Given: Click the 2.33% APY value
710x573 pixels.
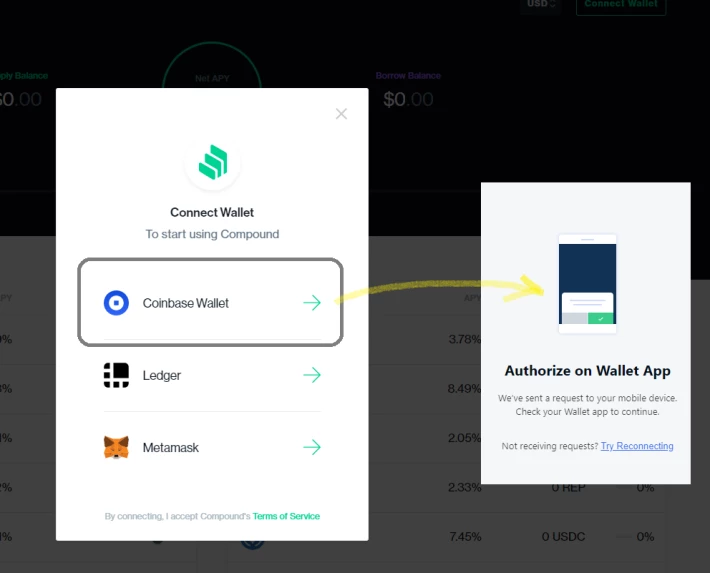Looking at the screenshot, I should pos(465,487).
